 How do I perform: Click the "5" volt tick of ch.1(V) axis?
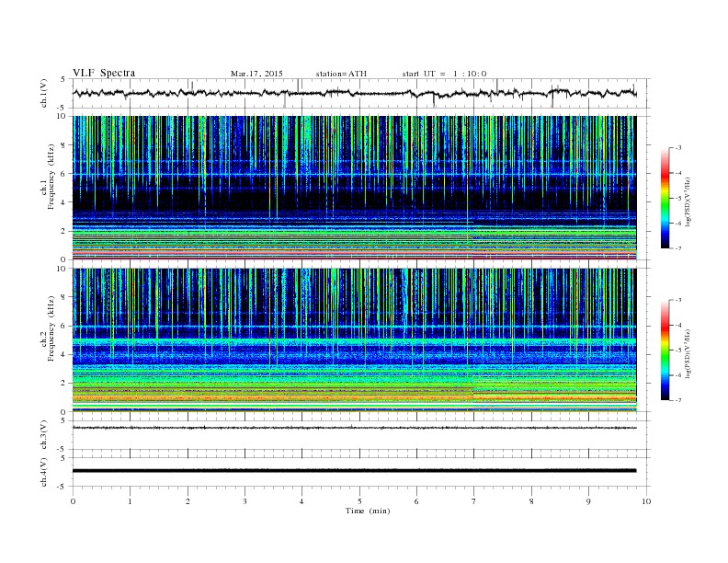[63, 79]
